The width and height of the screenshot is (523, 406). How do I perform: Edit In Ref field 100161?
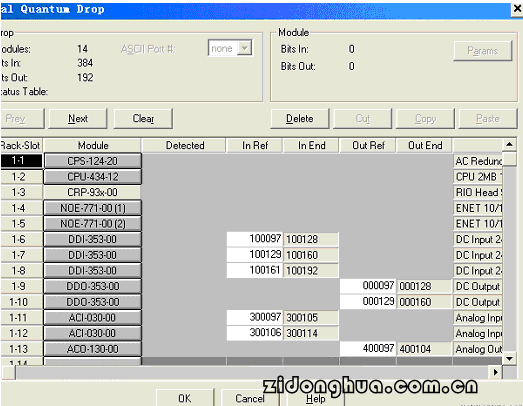(255, 270)
